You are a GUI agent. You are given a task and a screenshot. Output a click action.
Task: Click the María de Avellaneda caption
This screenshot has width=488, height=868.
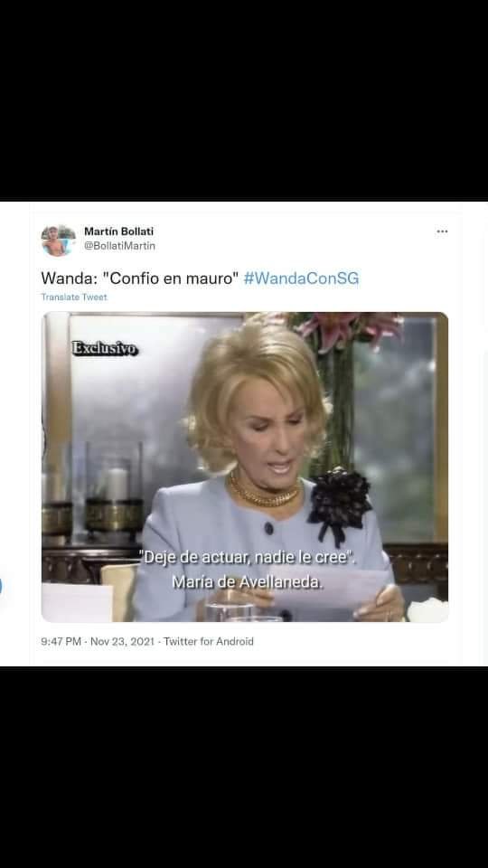[248, 582]
